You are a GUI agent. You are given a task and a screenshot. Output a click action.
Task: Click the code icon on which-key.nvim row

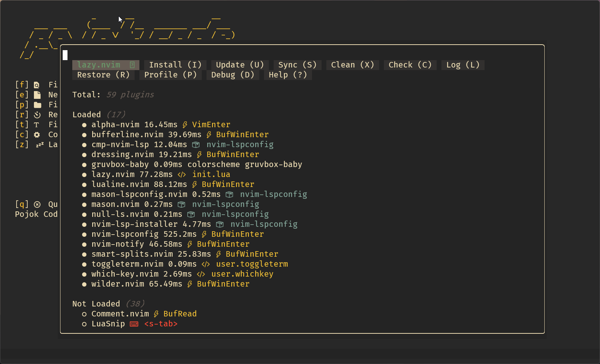click(x=201, y=274)
